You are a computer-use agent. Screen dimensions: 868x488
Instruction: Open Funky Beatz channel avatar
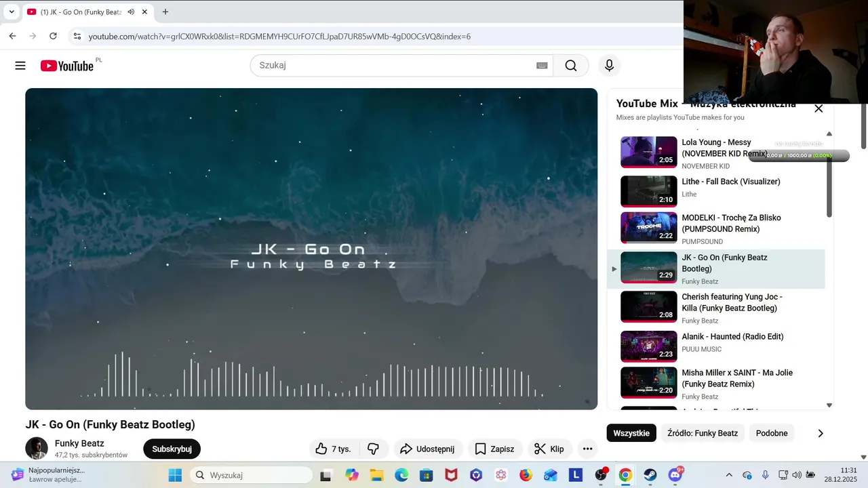(37, 449)
